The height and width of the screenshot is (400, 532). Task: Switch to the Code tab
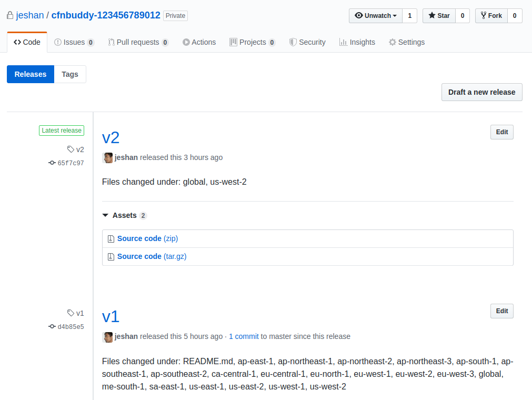[27, 42]
